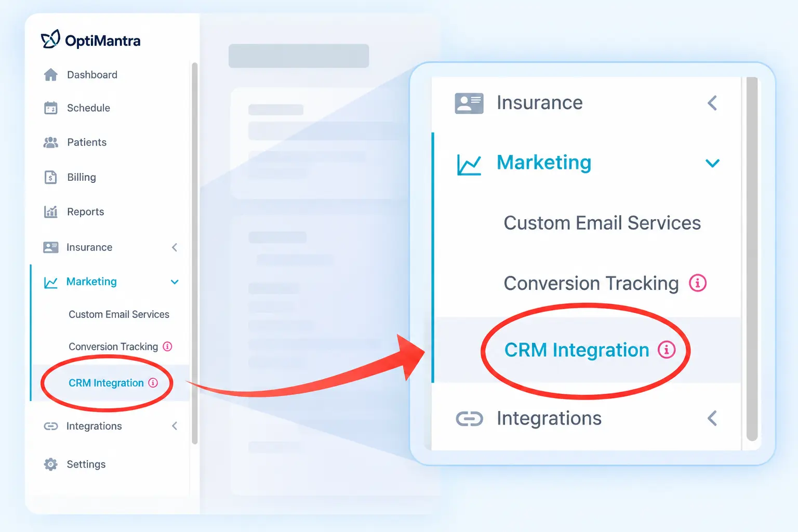This screenshot has width=798, height=532.
Task: Open Conversion Tracking in sidebar
Action: [x=113, y=347]
